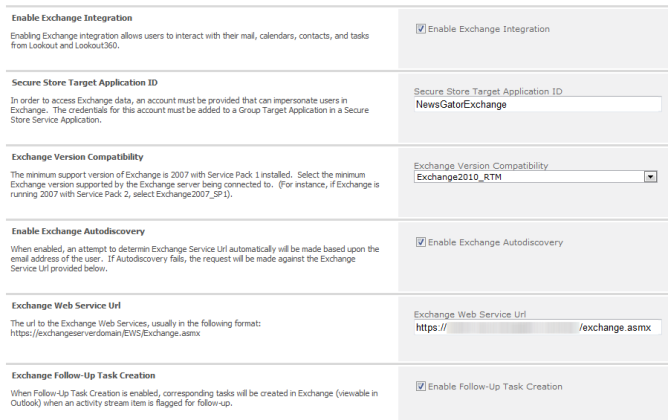Screen dimensions: 668x420
Task: Uncheck the Enable Exchange Autodiscovery checkbox
Action: [420, 242]
